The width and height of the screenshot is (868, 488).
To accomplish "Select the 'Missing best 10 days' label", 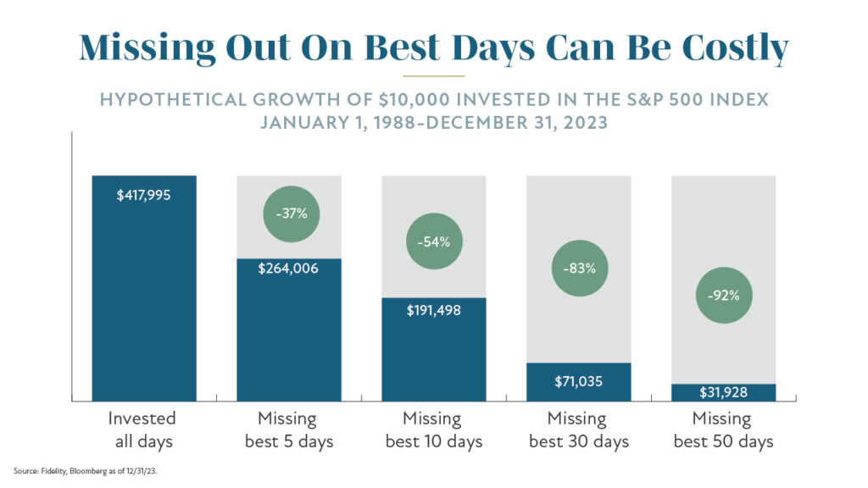I will click(x=433, y=430).
